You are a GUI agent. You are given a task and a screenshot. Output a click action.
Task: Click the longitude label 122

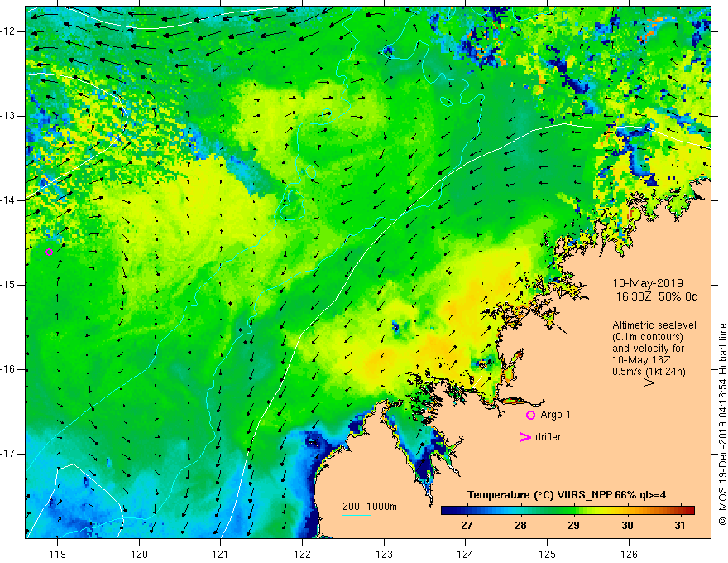(302, 554)
